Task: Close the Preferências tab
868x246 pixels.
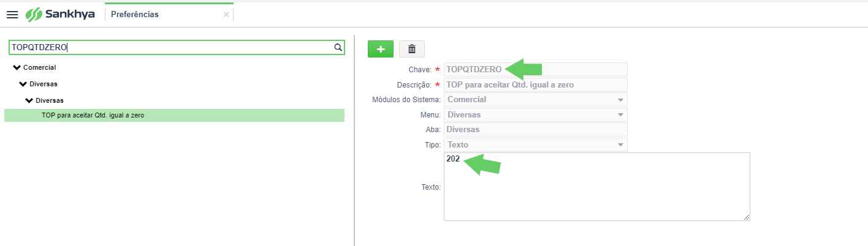Action: click(226, 15)
